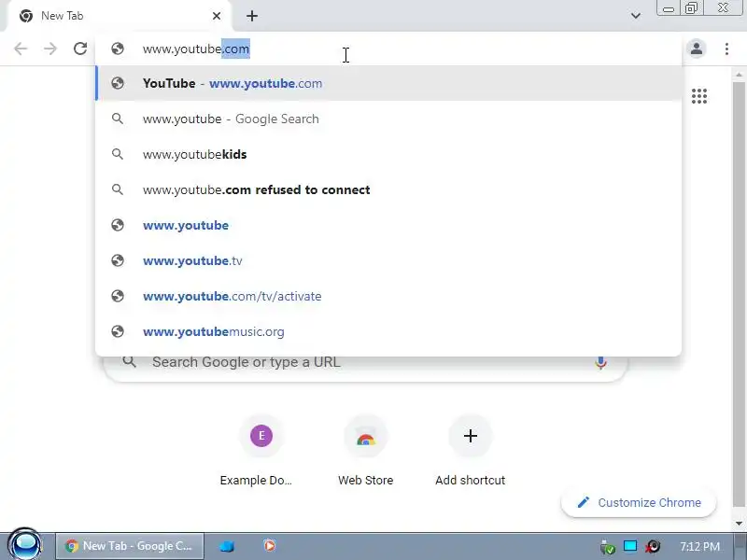
Task: Click magnifier icon beside www.youtubekids
Action: pos(118,154)
